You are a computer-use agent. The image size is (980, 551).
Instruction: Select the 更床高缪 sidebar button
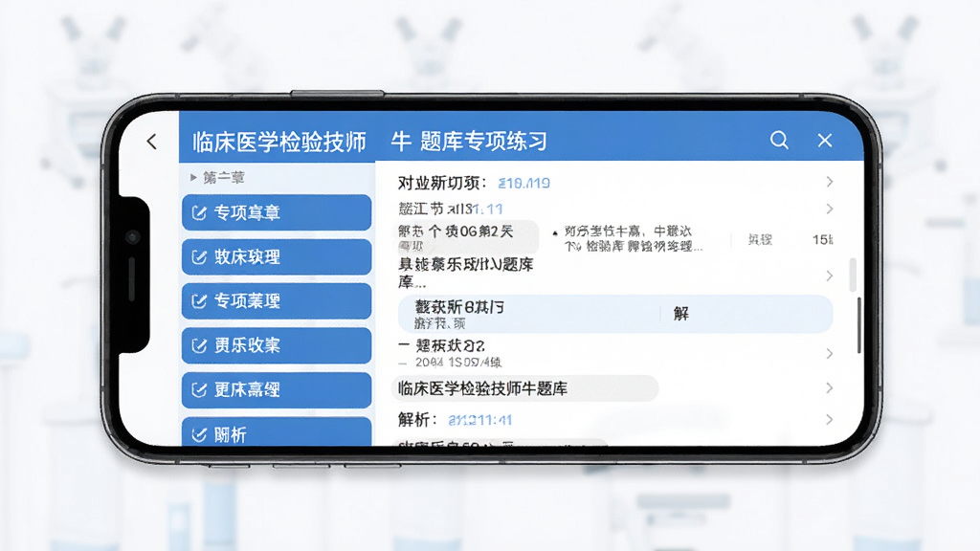click(x=277, y=390)
